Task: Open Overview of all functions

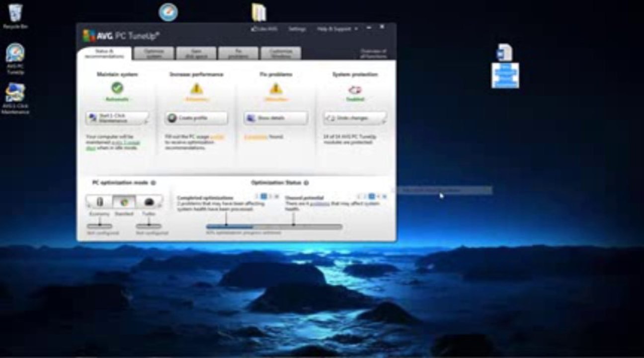Action: coord(373,53)
